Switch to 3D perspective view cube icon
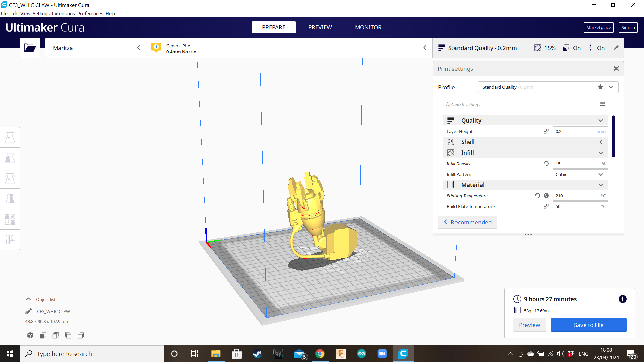Viewport: 644px width, 362px height. [30, 335]
